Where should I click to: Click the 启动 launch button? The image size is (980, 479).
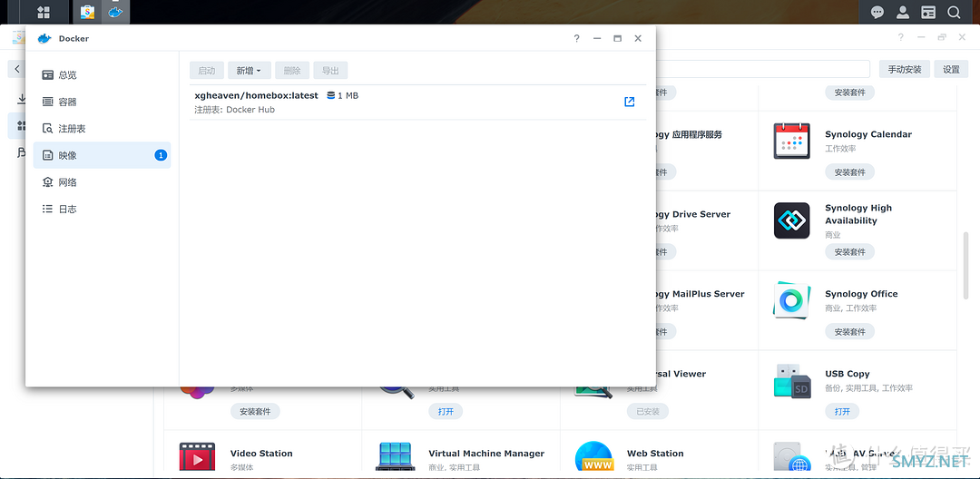(x=207, y=71)
